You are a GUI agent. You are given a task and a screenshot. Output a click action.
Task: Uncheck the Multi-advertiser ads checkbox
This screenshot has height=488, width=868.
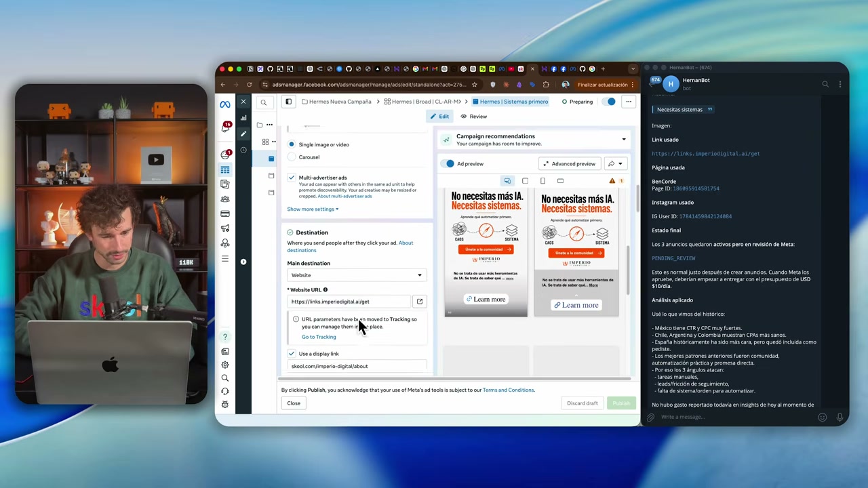pyautogui.click(x=292, y=178)
